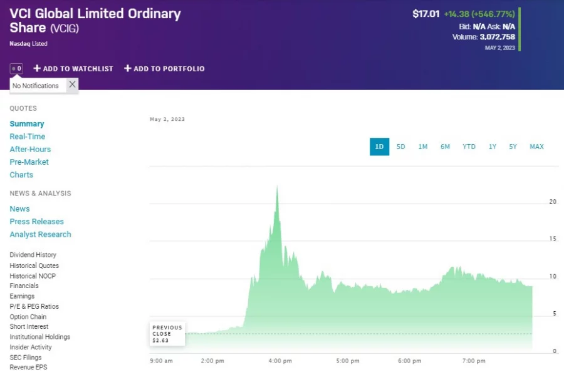Open News under News & Analysis
This screenshot has height=392, width=564.
coord(19,209)
